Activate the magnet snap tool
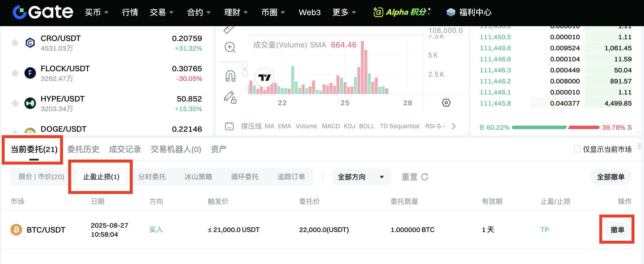Viewport: 644px width, 264px height. [x=230, y=76]
